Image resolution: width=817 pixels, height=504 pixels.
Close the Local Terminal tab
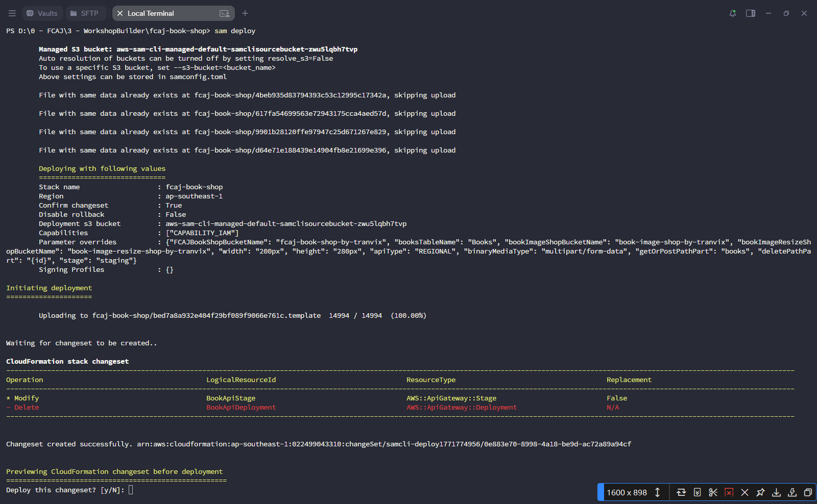(120, 13)
